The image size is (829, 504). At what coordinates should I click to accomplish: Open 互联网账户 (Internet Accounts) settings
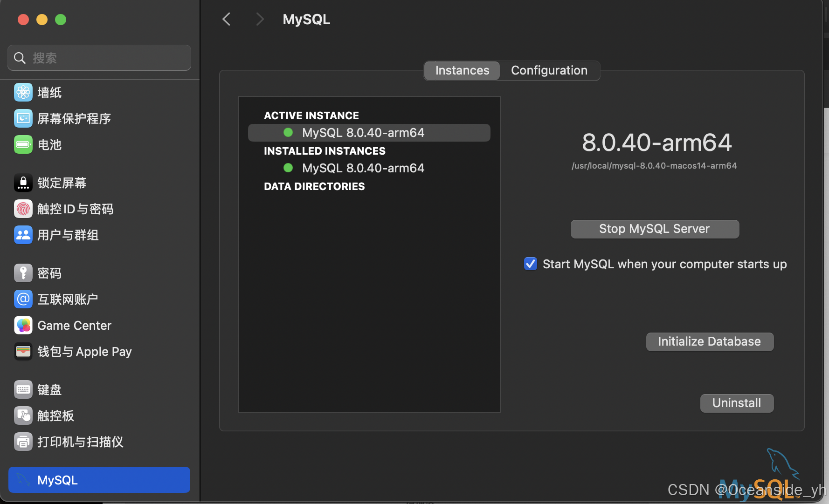coord(23,299)
